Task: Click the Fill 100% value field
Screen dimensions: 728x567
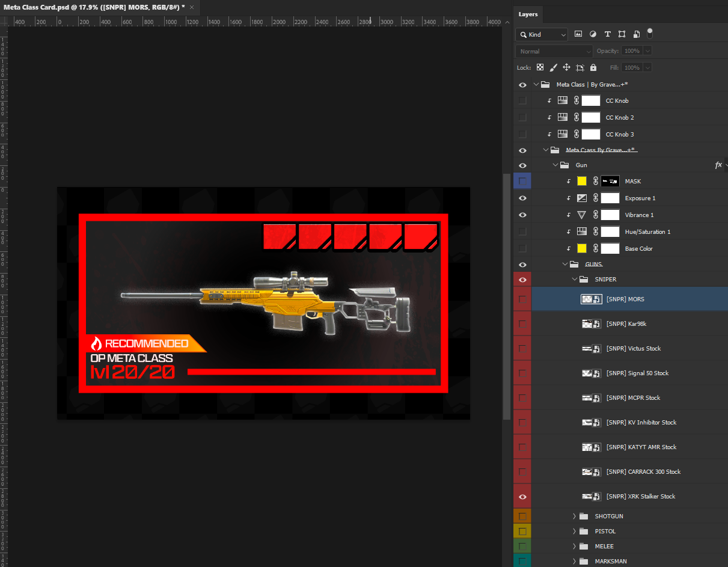Action: (x=632, y=68)
